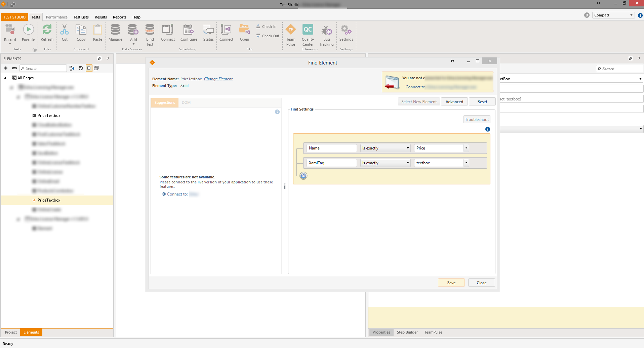Sort elements alphabetically with A-Z icon
Screen dimensions: 644x348
72,68
